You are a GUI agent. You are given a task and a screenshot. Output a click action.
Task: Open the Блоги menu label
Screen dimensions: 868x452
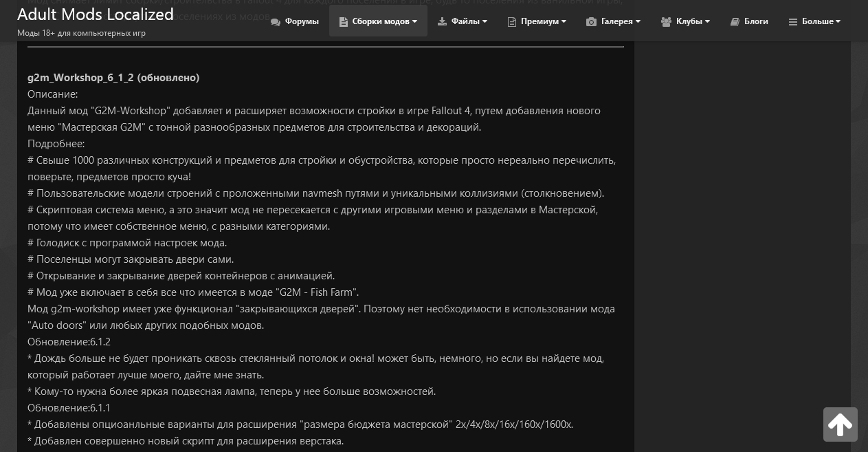coord(756,21)
